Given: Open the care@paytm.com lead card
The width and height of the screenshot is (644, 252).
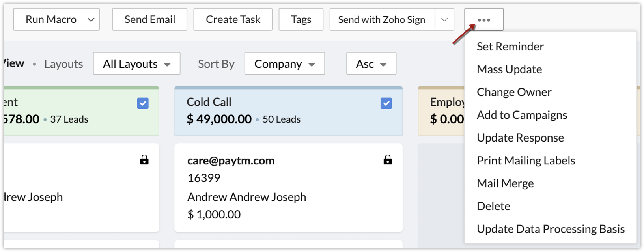Looking at the screenshot, I should pyautogui.click(x=288, y=188).
